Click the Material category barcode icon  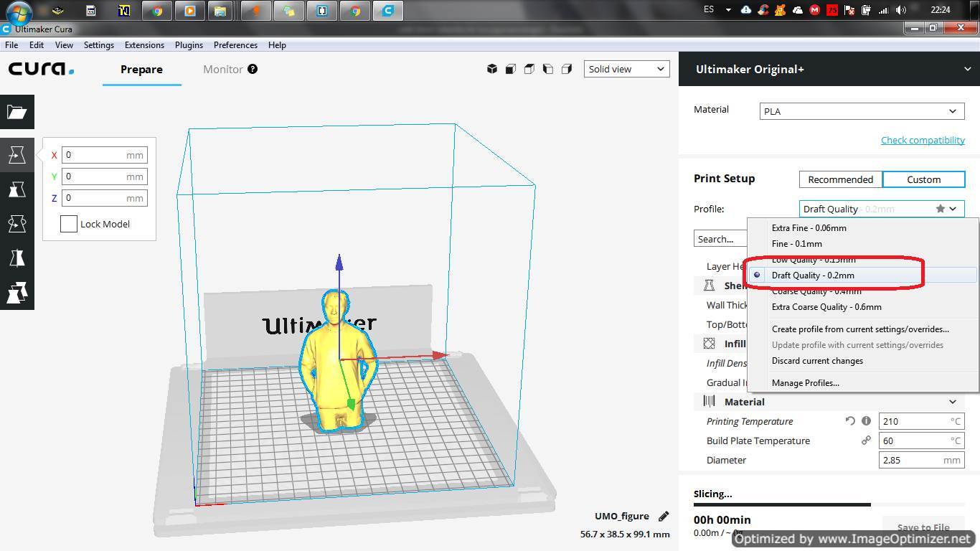[710, 402]
